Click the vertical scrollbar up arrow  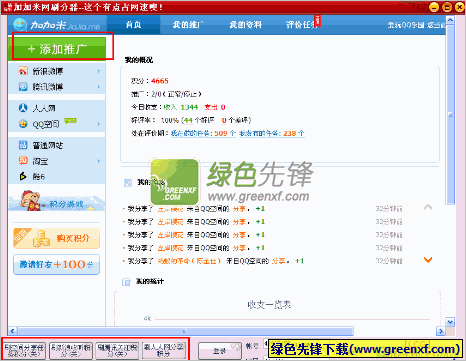[x=450, y=20]
